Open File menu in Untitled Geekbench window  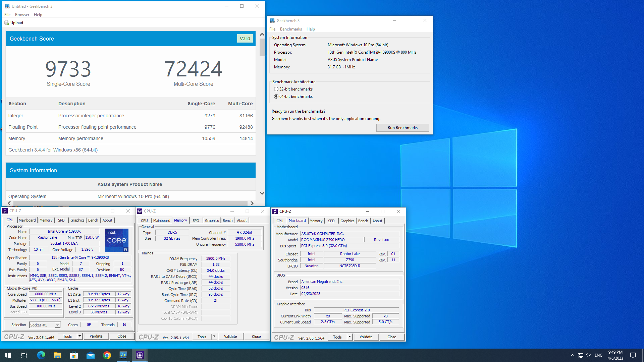7,15
